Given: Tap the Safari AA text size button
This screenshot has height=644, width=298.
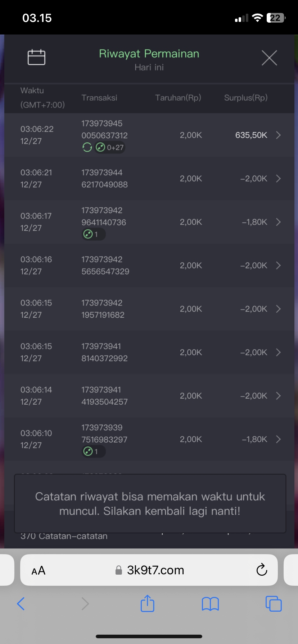Looking at the screenshot, I should click(x=39, y=570).
